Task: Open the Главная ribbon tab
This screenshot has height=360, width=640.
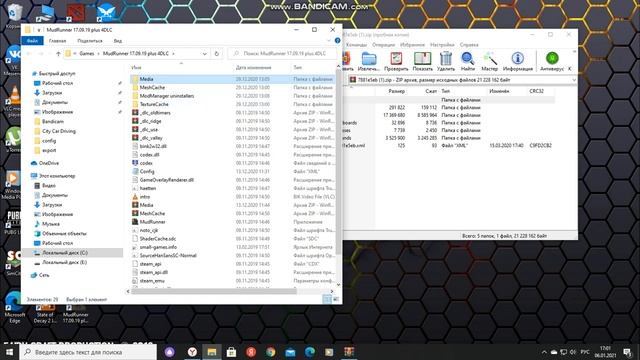Action: (57, 40)
